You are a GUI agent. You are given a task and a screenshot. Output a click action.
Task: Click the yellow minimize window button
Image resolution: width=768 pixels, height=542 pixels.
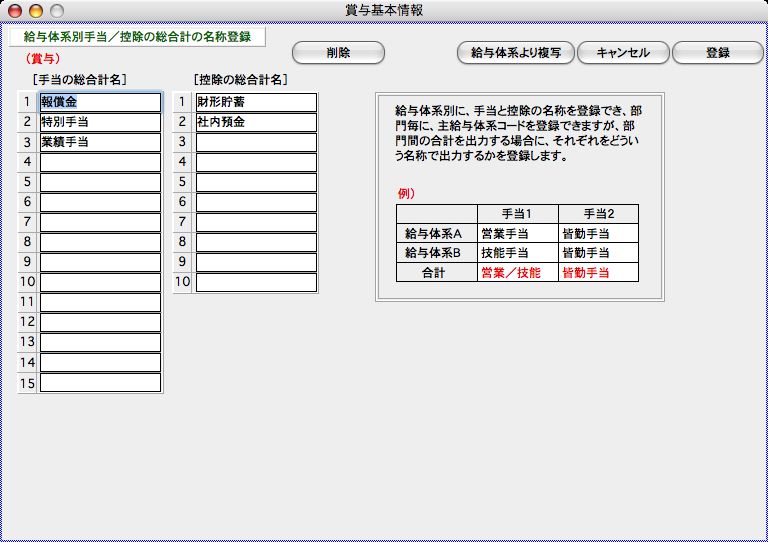pyautogui.click(x=36, y=11)
